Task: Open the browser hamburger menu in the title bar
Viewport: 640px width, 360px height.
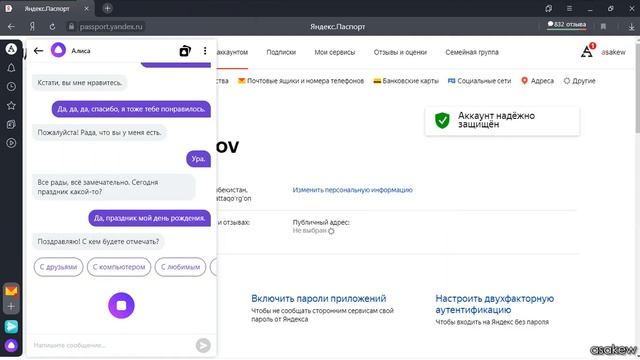Action: (x=569, y=8)
